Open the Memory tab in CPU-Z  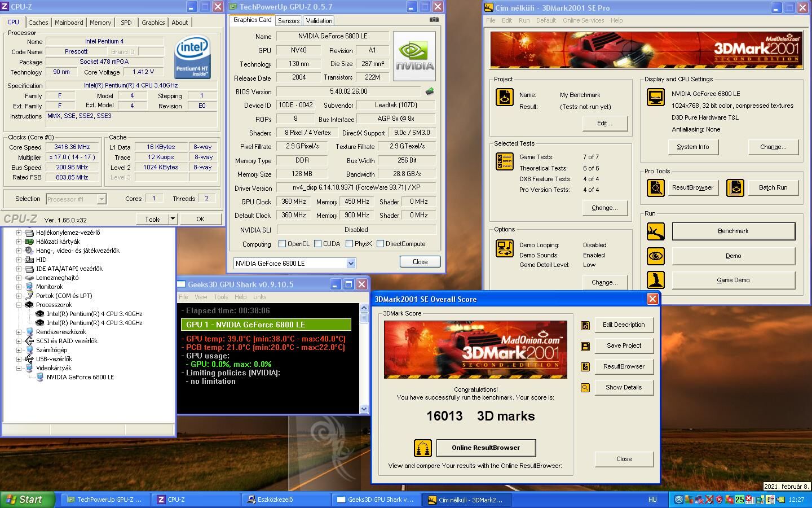(x=100, y=23)
